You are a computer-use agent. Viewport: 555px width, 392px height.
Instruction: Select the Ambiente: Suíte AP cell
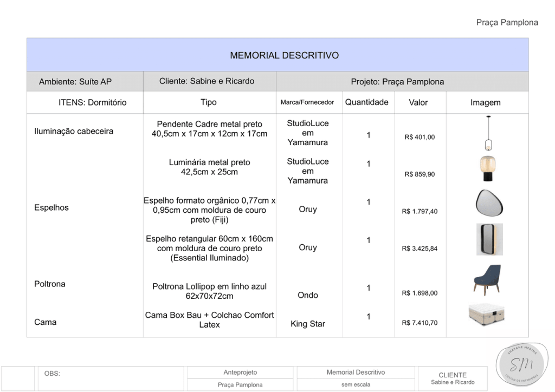pyautogui.click(x=75, y=82)
